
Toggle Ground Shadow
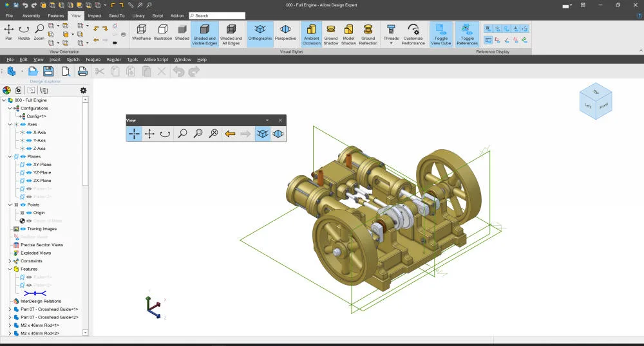[330, 34]
